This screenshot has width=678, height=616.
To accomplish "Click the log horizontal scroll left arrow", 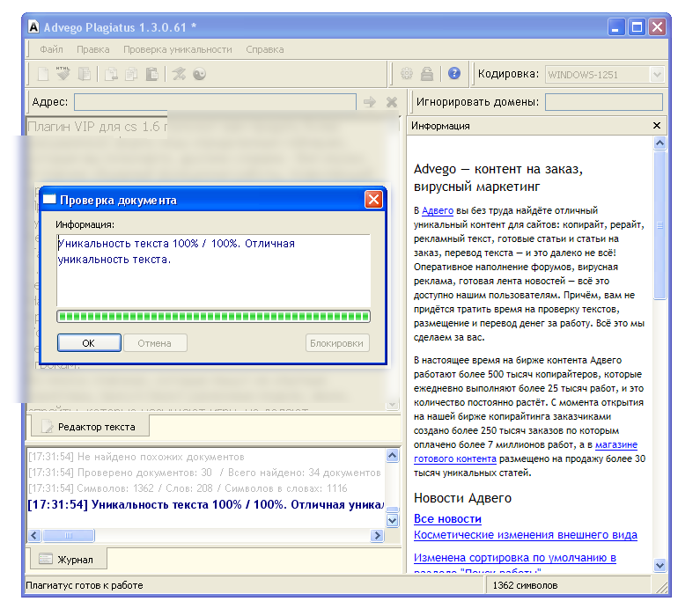I will click(x=34, y=536).
